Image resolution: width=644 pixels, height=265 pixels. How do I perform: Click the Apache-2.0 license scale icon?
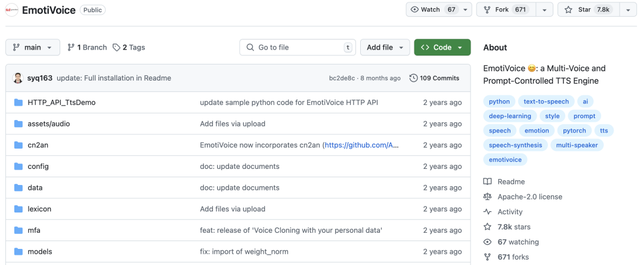point(488,197)
